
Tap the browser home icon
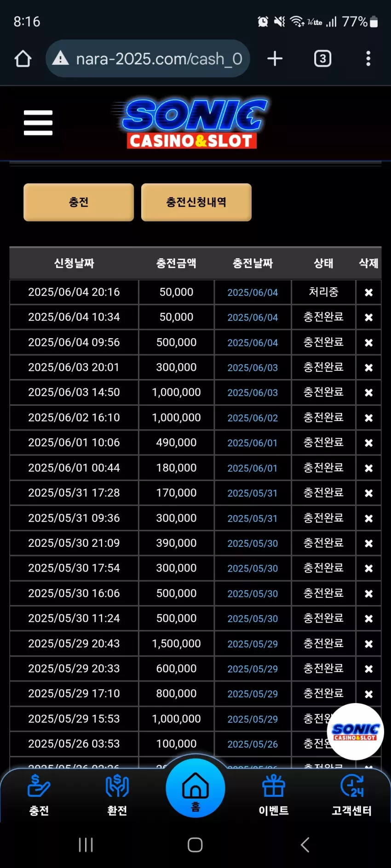[x=23, y=59]
